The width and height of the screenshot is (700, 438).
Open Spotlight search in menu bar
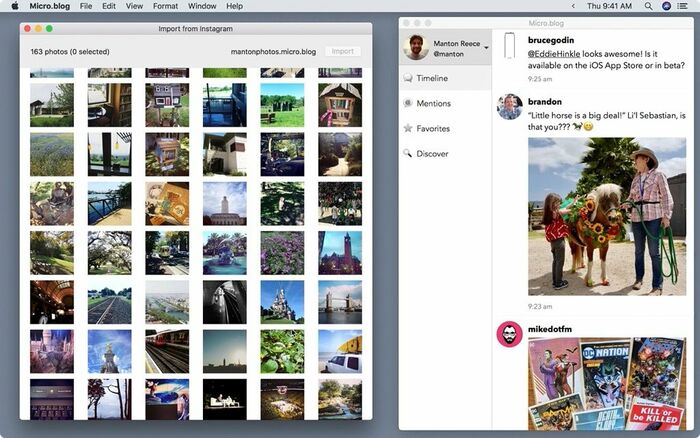point(648,6)
